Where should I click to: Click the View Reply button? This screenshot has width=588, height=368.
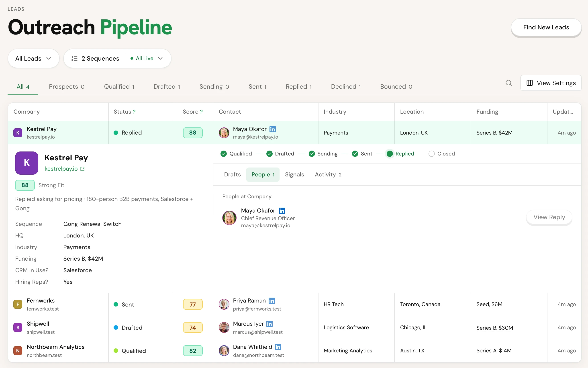549,217
